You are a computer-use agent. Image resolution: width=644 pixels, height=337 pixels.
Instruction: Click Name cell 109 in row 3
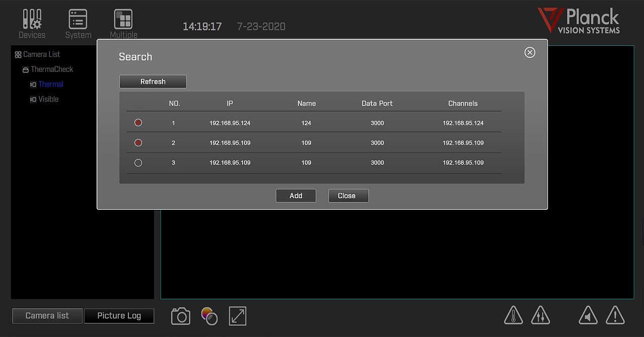[306, 163]
